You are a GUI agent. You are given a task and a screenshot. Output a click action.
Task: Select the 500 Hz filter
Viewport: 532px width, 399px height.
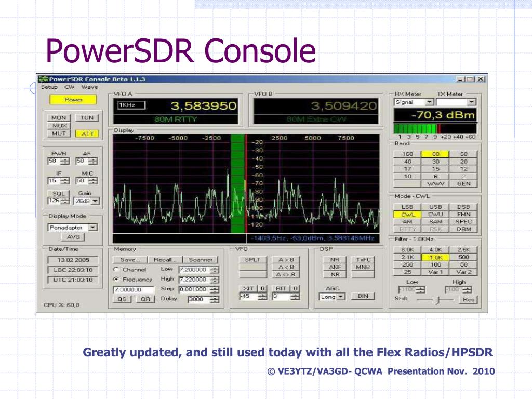pyautogui.click(x=463, y=257)
